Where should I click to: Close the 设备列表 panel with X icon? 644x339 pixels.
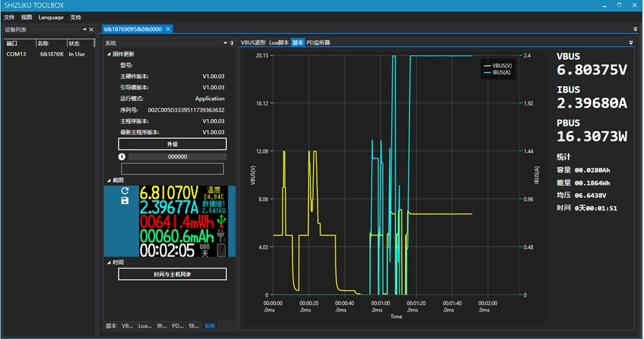(x=91, y=30)
